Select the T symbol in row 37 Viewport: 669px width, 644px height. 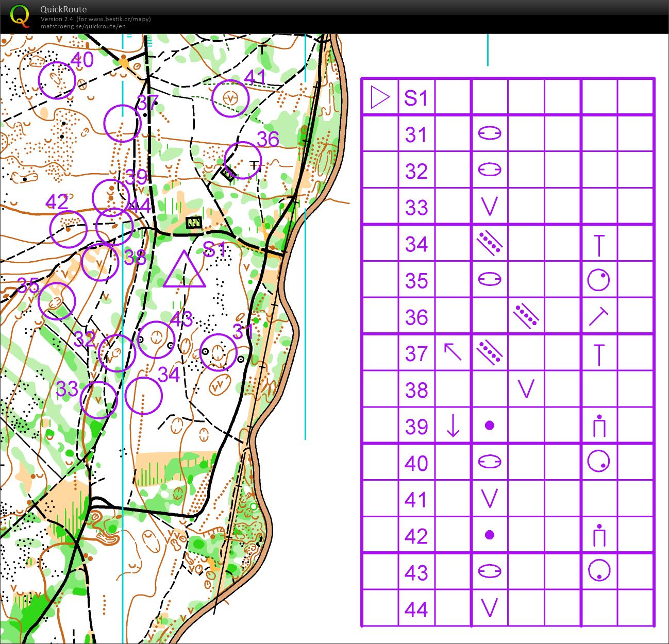click(598, 354)
